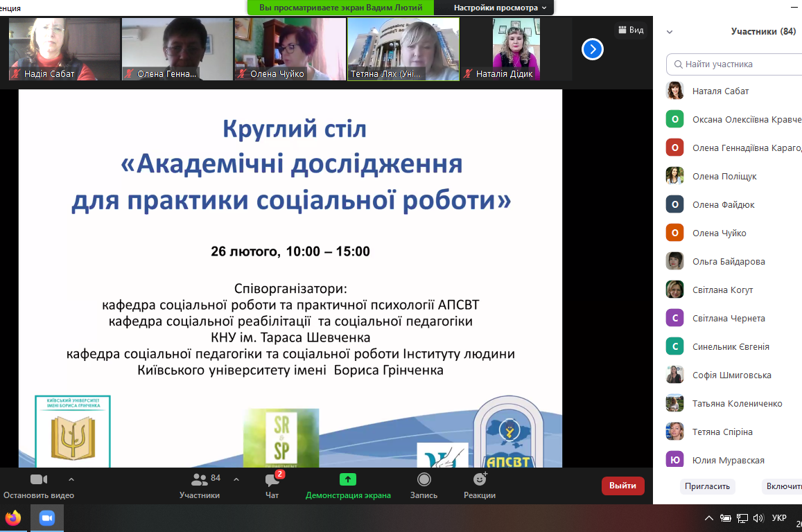Open the Chat icon with 2 unread
Viewport: 802px width, 532px height.
pyautogui.click(x=272, y=480)
